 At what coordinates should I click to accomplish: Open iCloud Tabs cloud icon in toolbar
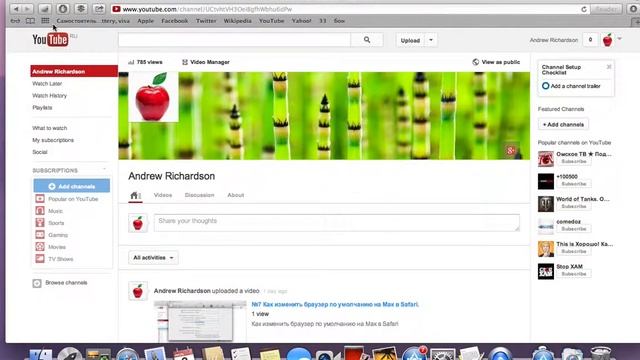point(45,9)
